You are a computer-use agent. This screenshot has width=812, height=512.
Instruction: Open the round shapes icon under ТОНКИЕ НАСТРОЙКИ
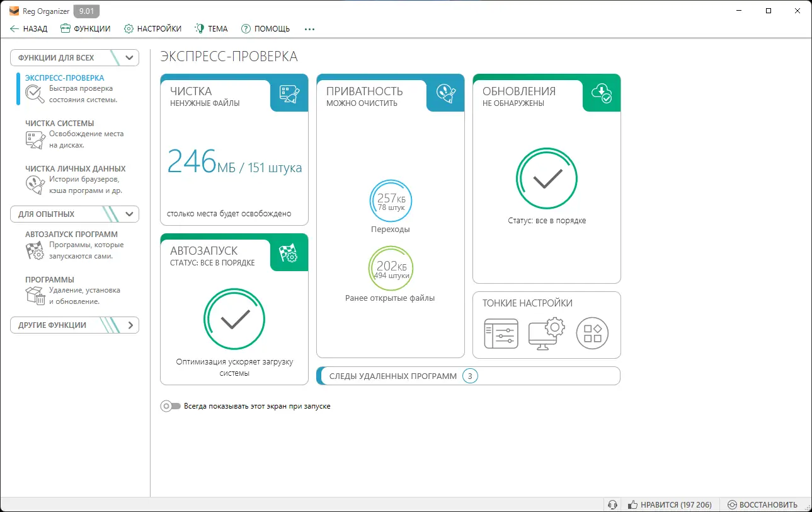(x=593, y=334)
